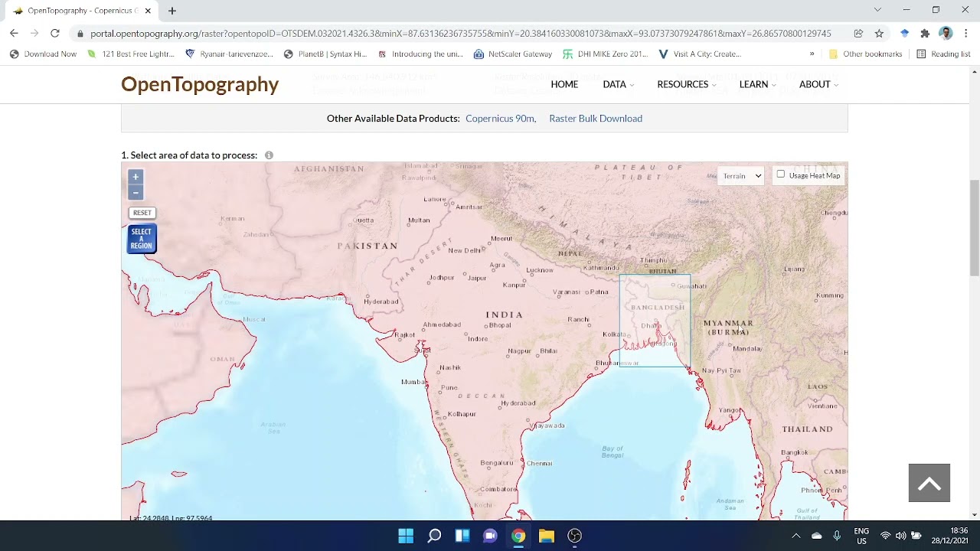
Task: Click the OpenTopography logo
Action: [x=200, y=84]
